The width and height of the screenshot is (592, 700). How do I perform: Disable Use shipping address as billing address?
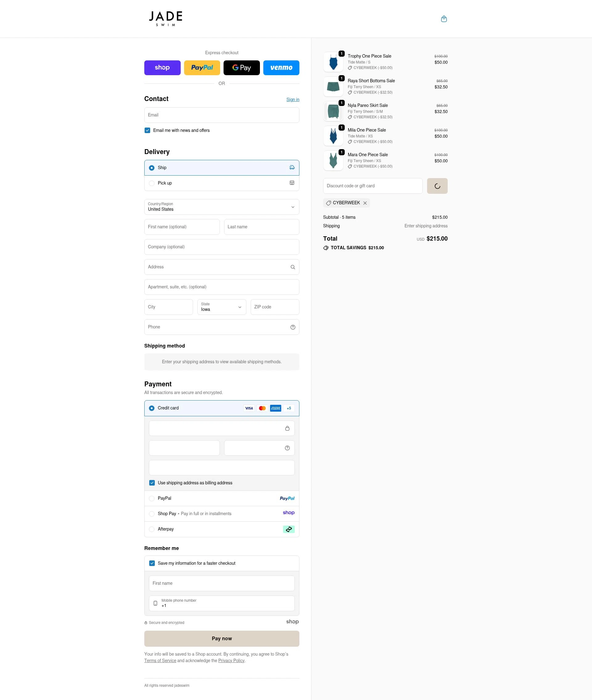coord(152,483)
